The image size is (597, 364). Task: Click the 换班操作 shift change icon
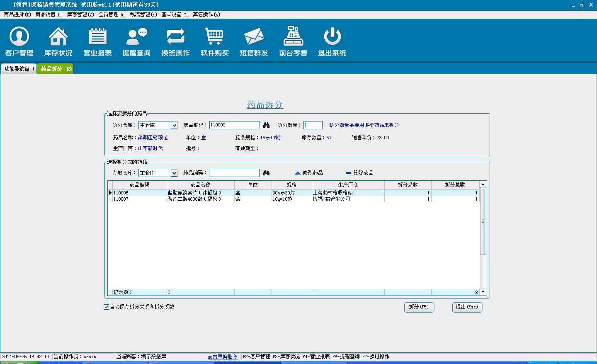(175, 37)
